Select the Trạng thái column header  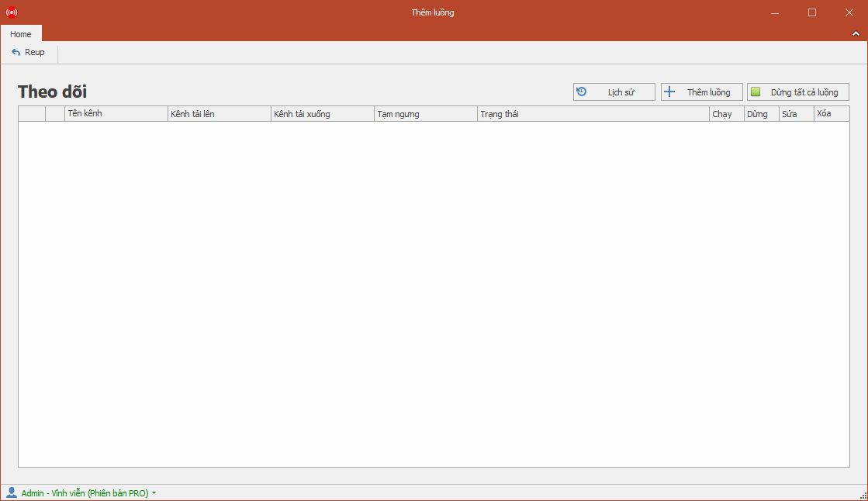(593, 113)
